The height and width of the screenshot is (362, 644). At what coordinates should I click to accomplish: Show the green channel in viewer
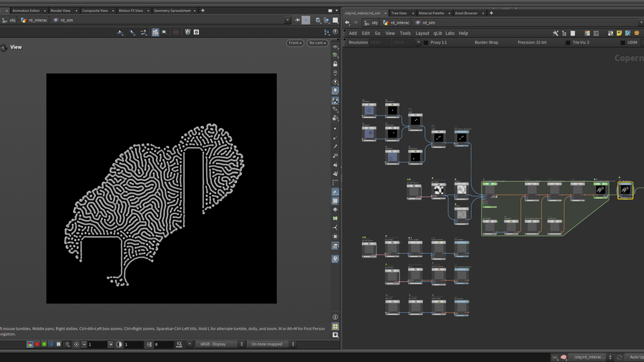44,345
